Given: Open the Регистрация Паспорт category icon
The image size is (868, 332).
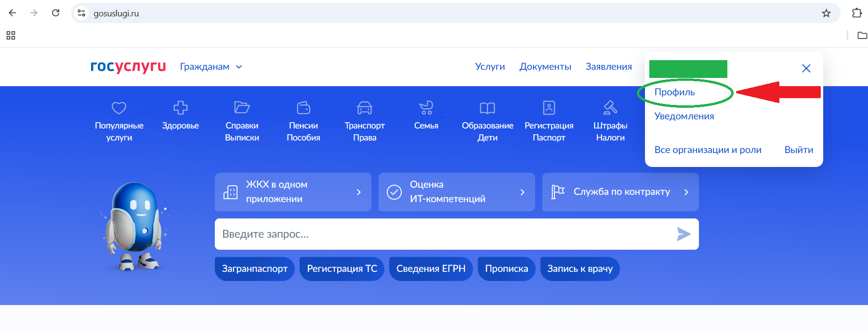Looking at the screenshot, I should (x=549, y=108).
